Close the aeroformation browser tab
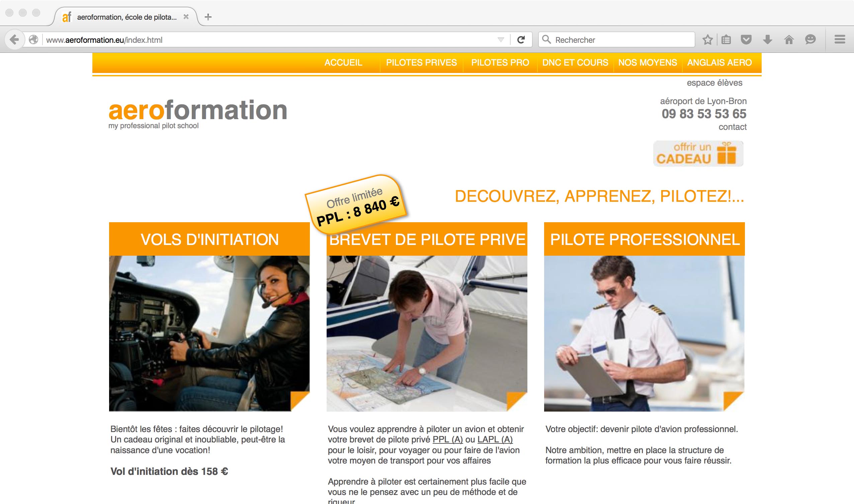The image size is (854, 504). 186,17
